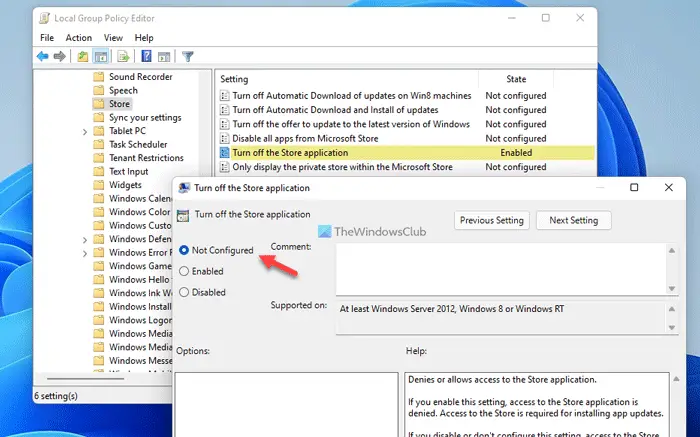700x437 pixels.
Task: Expand the Tablet PC tree node
Action: point(85,132)
